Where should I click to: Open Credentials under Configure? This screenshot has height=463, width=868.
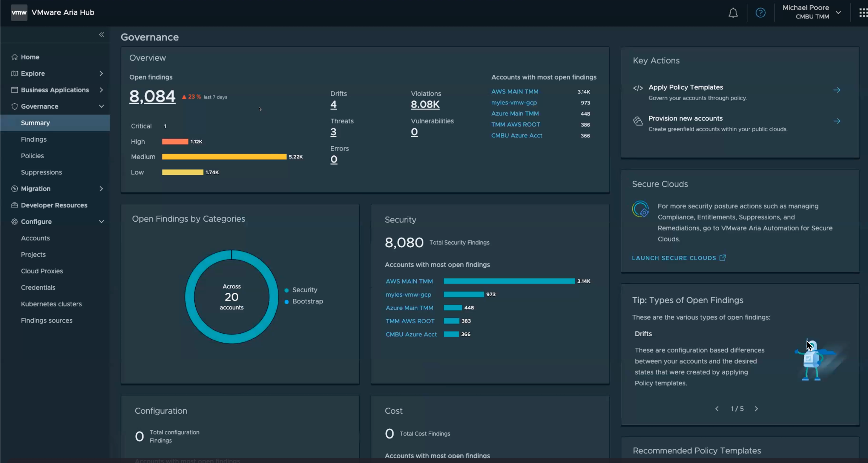38,287
